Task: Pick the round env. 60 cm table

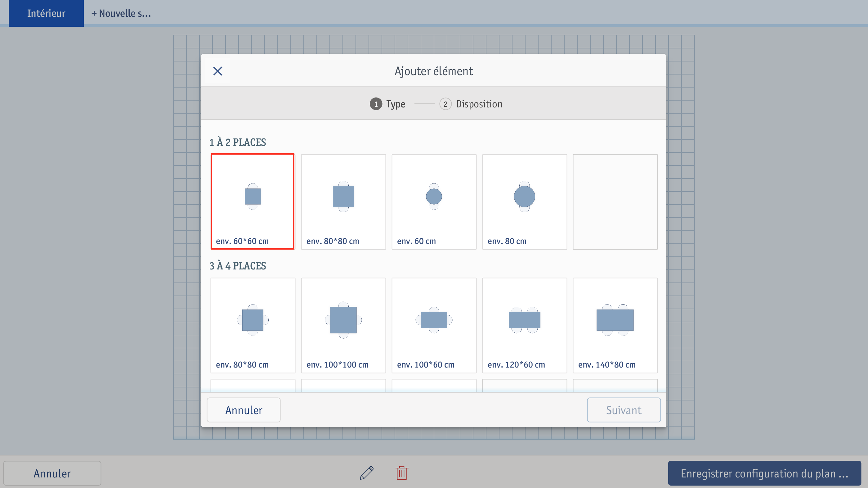Action: (434, 202)
